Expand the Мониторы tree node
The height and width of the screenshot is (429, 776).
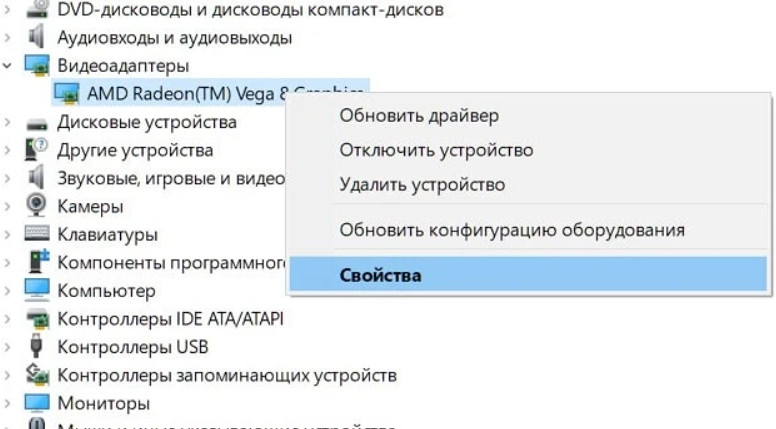[8, 403]
